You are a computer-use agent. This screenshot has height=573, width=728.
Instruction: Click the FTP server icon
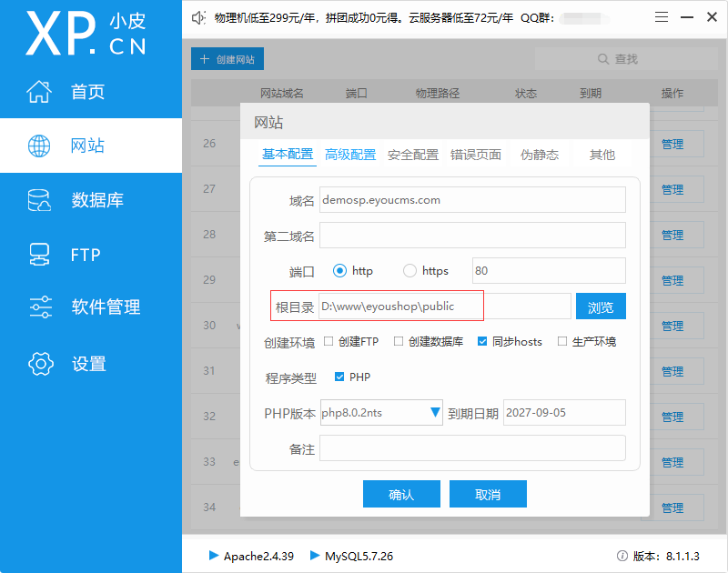(39, 255)
